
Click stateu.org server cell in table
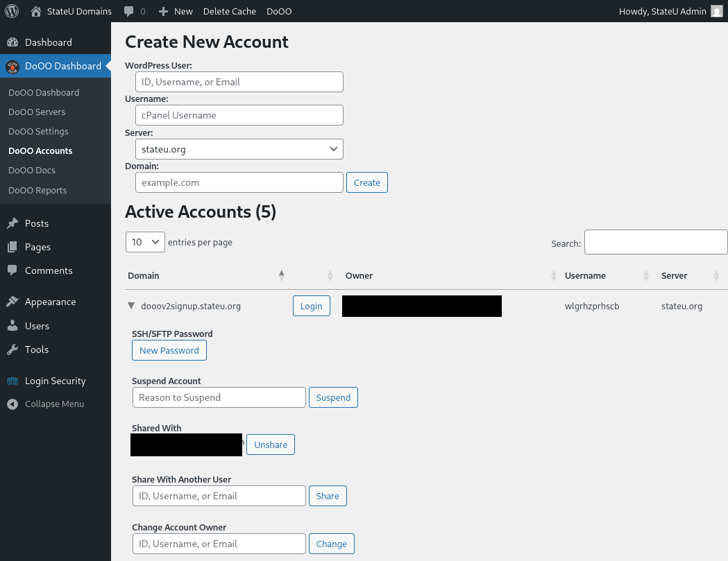point(682,306)
